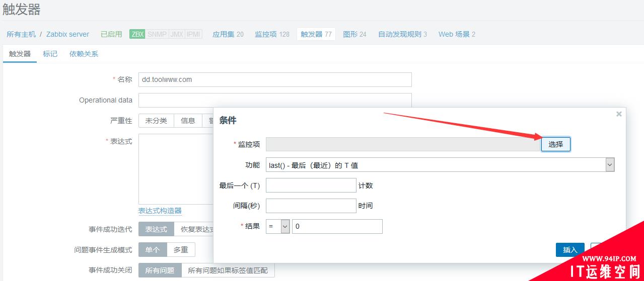Click the SNMP availability badge
The width and height of the screenshot is (644, 281).
(157, 34)
